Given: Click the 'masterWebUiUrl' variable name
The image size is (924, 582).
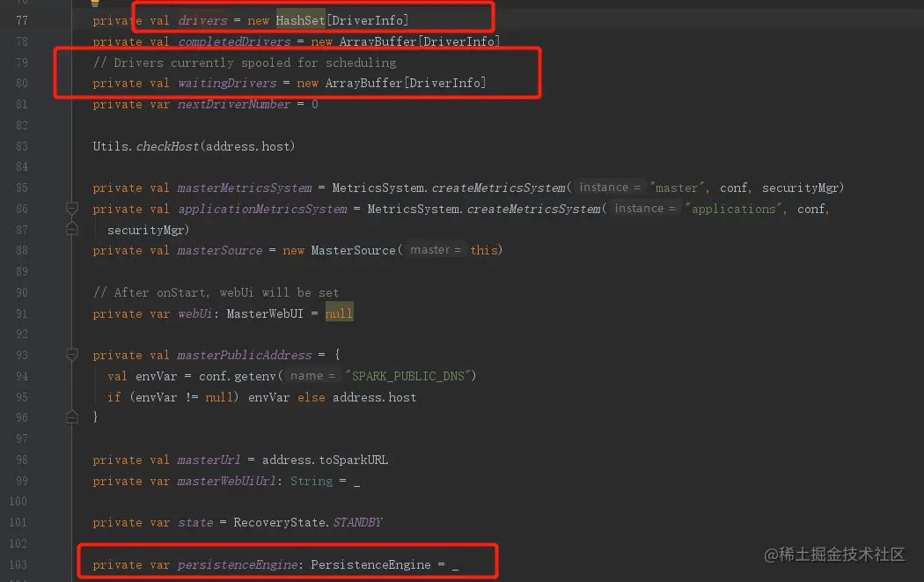Looking at the screenshot, I should coord(227,481).
